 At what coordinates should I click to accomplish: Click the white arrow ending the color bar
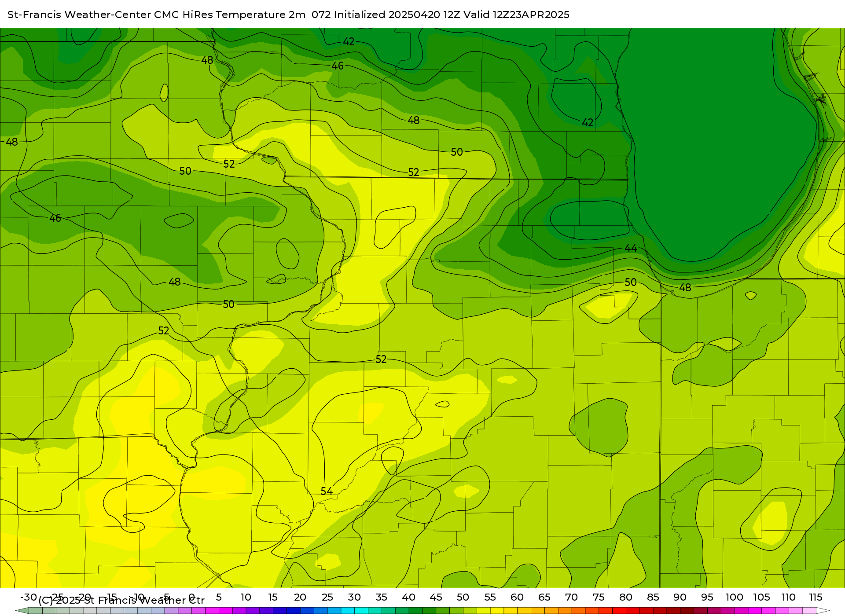[x=823, y=611]
